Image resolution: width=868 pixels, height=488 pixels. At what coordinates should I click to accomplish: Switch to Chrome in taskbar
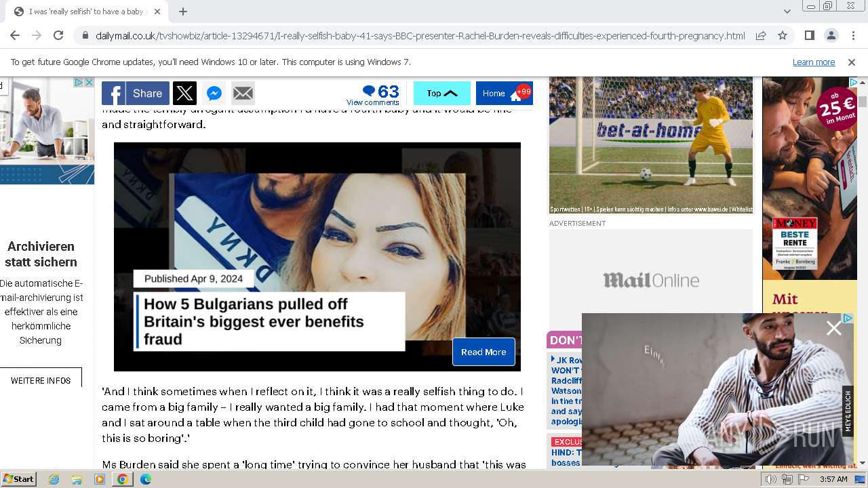pos(122,479)
